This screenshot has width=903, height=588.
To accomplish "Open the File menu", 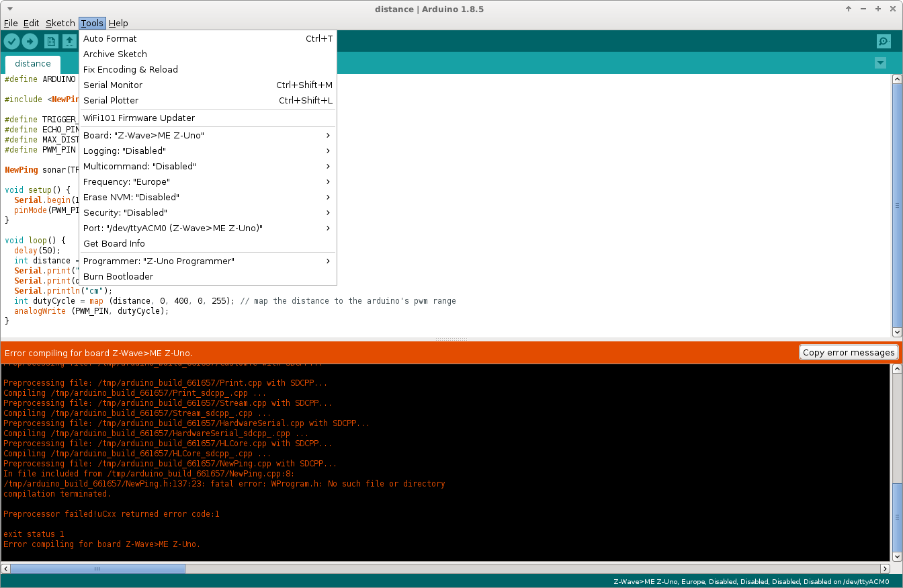I will (x=11, y=23).
